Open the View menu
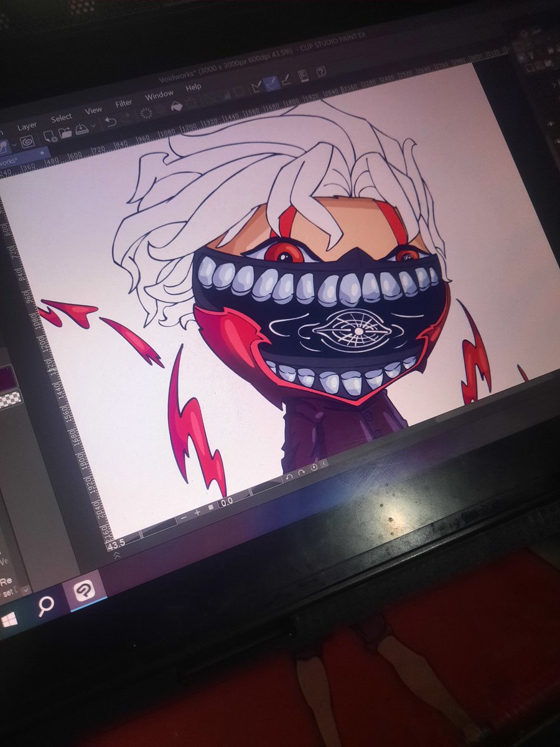Screen dimensions: 560x747 tap(93, 110)
